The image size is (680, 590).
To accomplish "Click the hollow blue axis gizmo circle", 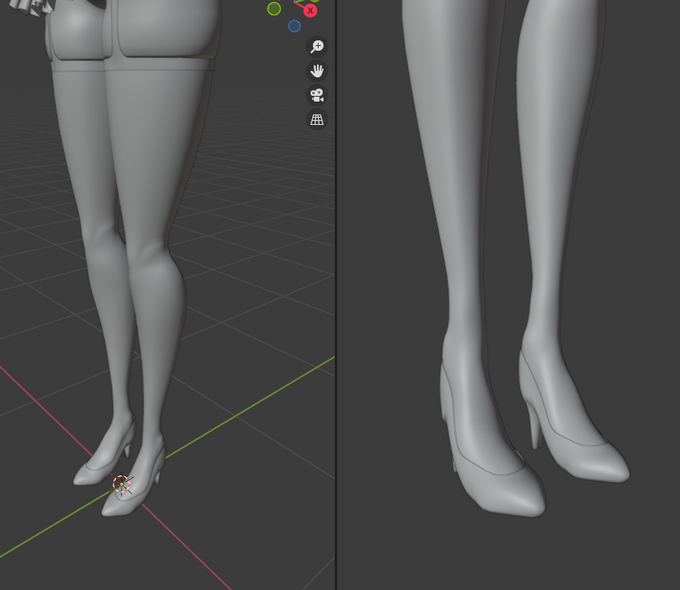I will click(294, 26).
